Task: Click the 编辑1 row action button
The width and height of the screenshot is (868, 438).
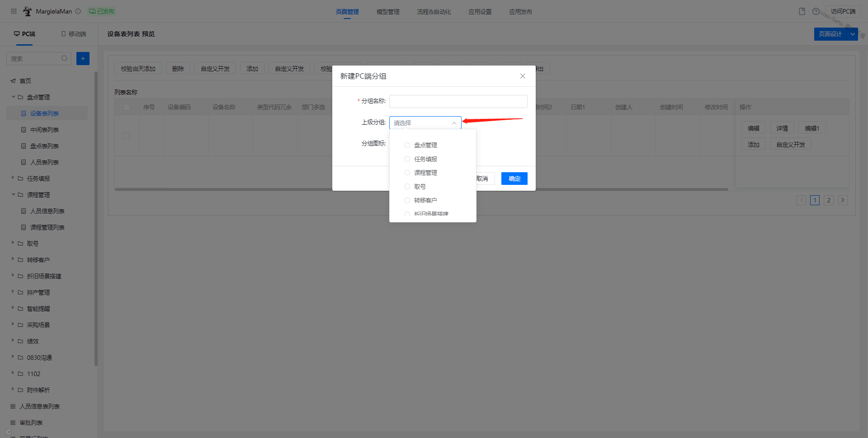Action: tap(812, 128)
